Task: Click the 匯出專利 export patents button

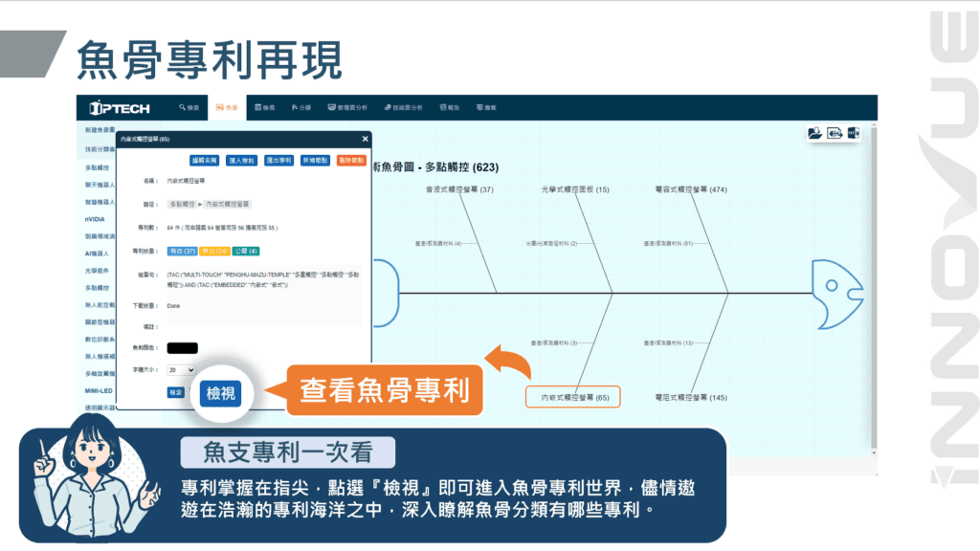Action: tap(278, 161)
